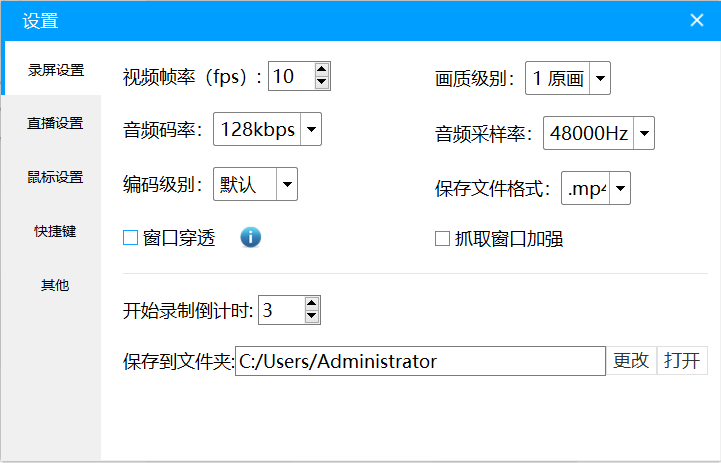Viewport: 721px width, 463px height.
Task: Switch to the 直播设置 tab
Action: (55, 123)
